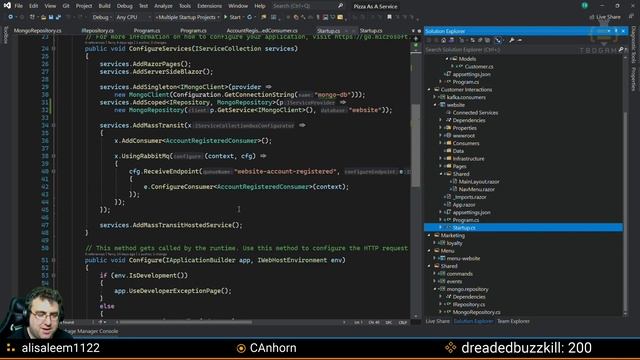Screen dimensions: 640x360
Task: Switch to the Live Share bottom tab
Action: click(x=438, y=322)
